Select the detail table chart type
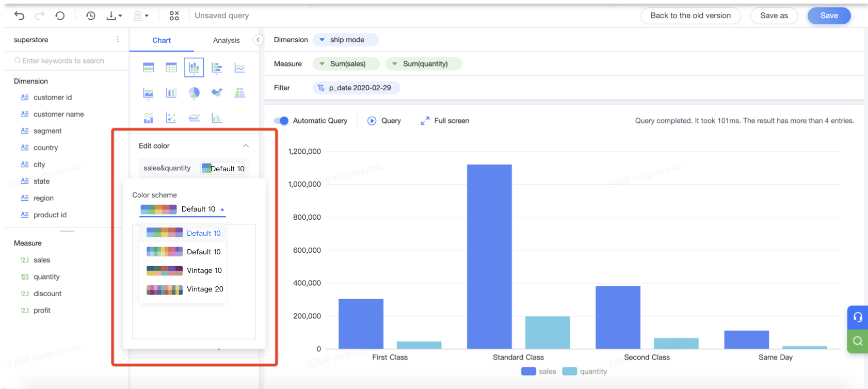 (171, 68)
